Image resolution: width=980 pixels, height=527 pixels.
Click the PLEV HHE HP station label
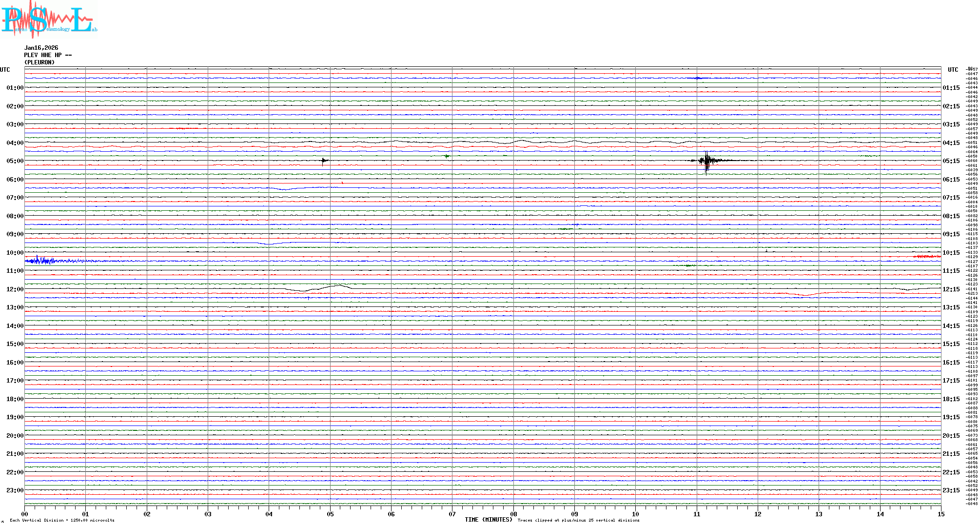tap(48, 55)
